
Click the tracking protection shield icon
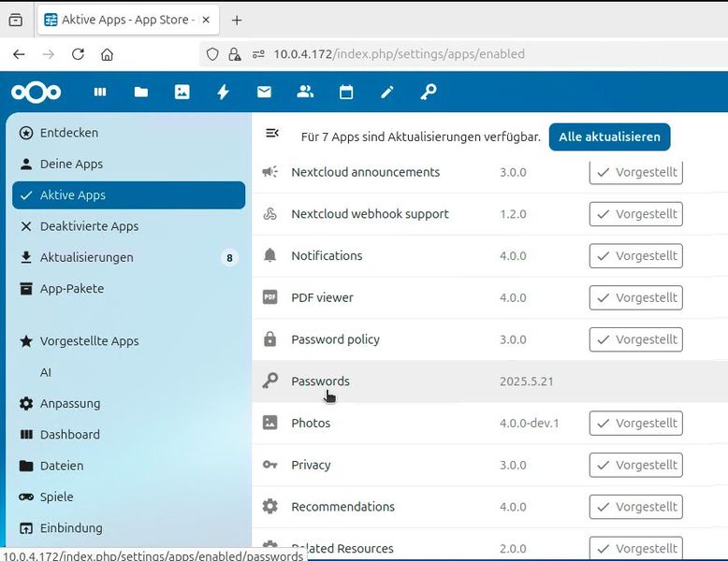pos(212,54)
